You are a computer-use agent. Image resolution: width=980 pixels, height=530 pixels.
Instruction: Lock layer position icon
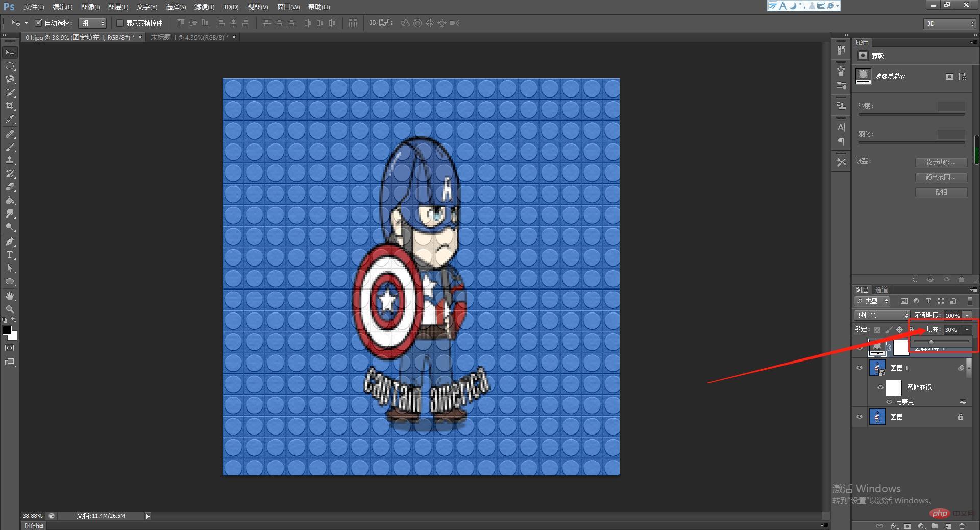pyautogui.click(x=899, y=330)
